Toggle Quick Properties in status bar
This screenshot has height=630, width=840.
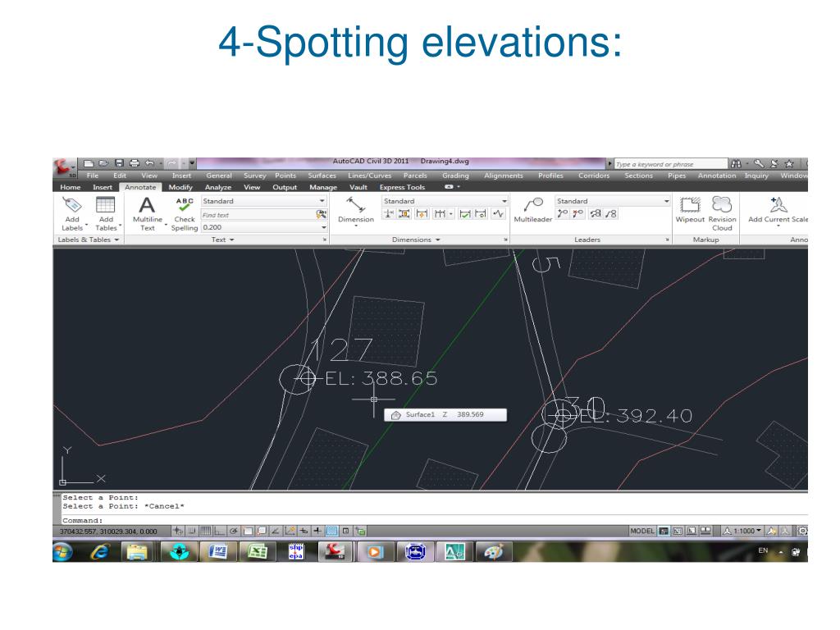(346, 531)
